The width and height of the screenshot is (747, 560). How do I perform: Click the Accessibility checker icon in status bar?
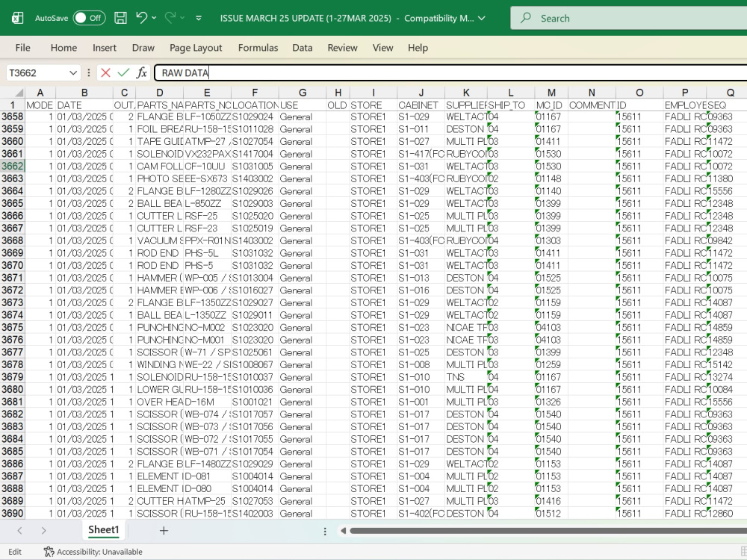(49, 552)
